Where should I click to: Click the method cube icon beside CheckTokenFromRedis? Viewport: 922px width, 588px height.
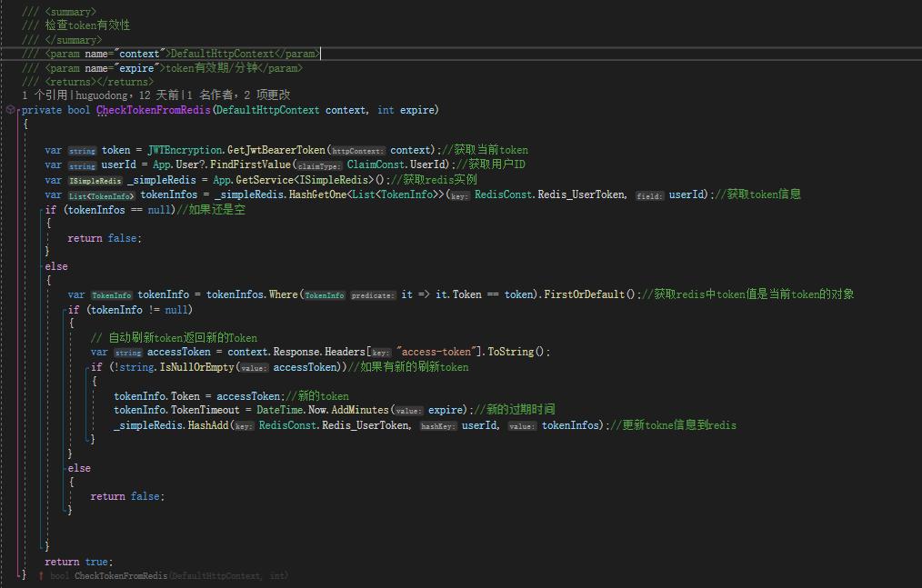click(x=10, y=110)
